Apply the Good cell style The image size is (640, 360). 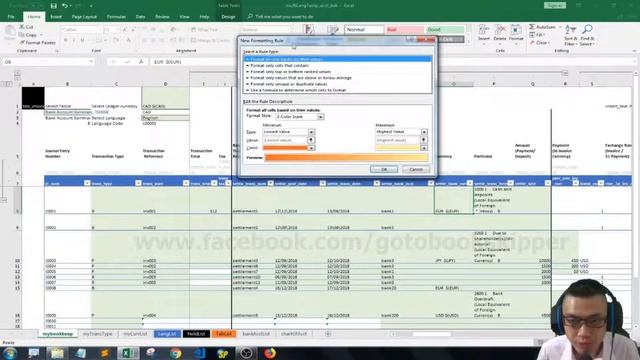click(445, 29)
